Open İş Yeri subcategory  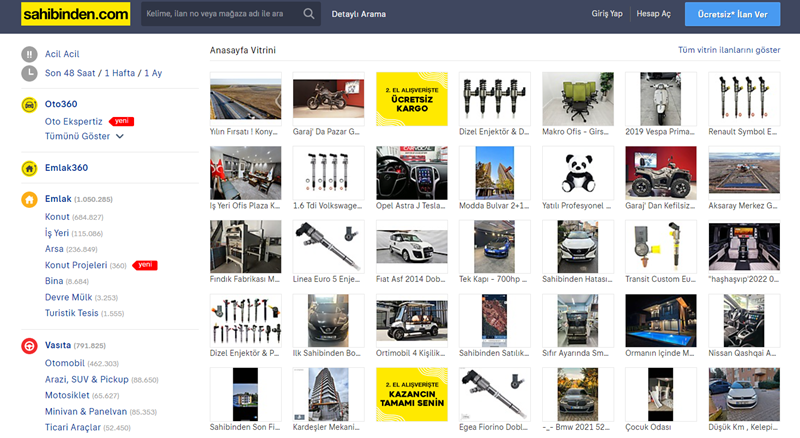click(57, 233)
